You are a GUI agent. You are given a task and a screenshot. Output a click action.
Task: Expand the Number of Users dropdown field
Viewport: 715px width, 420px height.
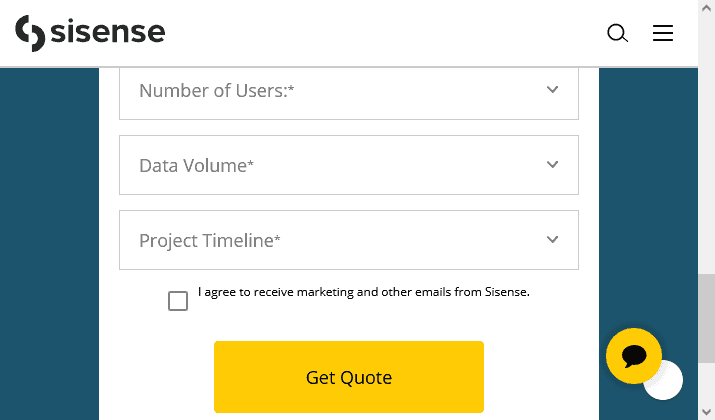tap(349, 93)
